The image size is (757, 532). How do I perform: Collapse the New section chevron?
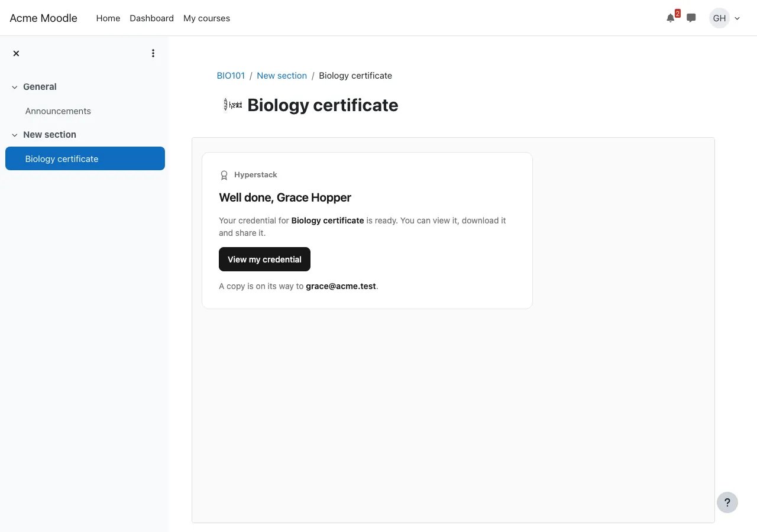pyautogui.click(x=15, y=135)
